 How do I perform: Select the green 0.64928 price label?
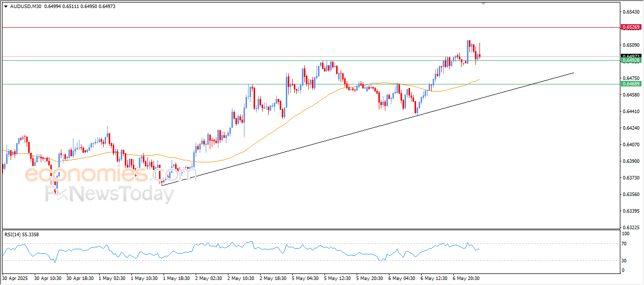(x=631, y=60)
